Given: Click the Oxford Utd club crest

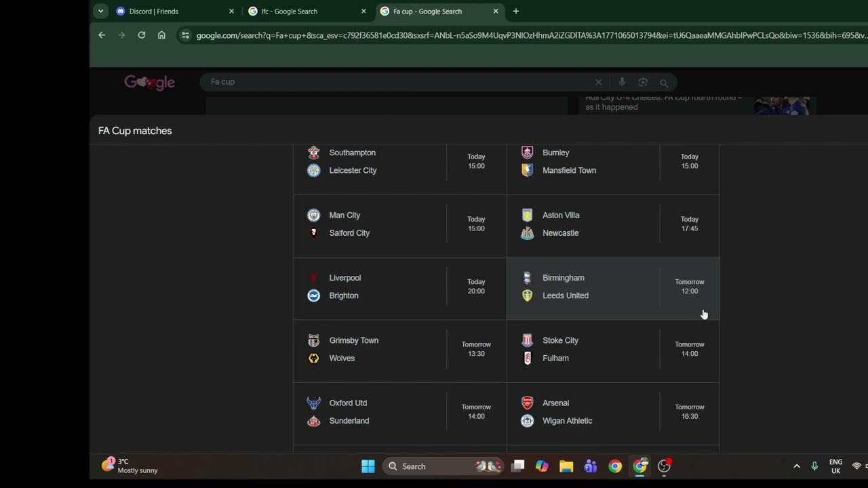Looking at the screenshot, I should (313, 403).
